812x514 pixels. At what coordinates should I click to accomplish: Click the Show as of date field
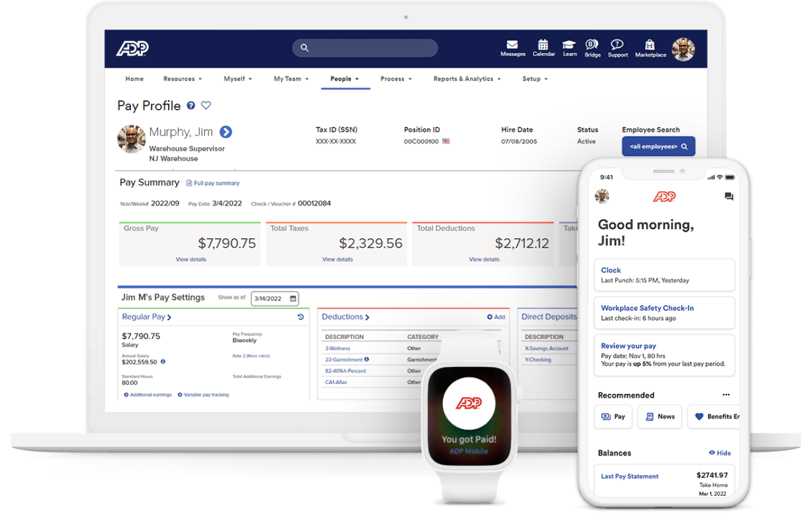(x=275, y=299)
